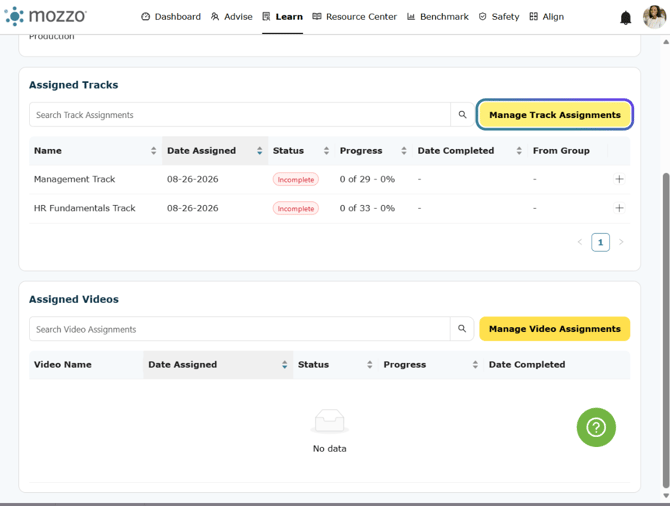Open the user profile avatar
Viewport: 670px width, 506px height.
[x=654, y=17]
